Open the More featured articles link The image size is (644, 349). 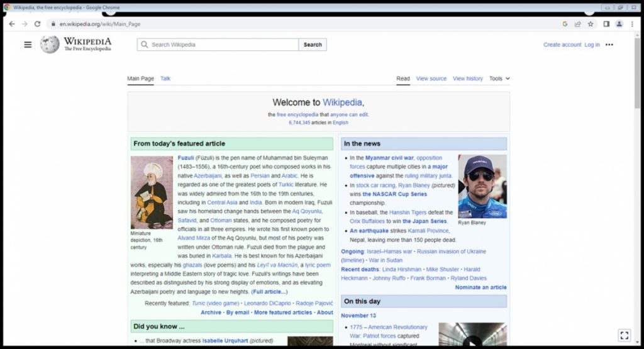coord(283,313)
